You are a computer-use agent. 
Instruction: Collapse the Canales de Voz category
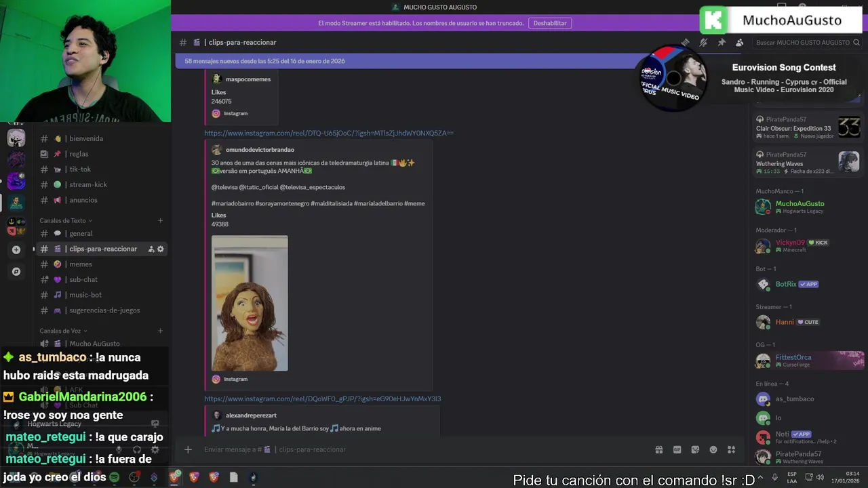(x=63, y=331)
